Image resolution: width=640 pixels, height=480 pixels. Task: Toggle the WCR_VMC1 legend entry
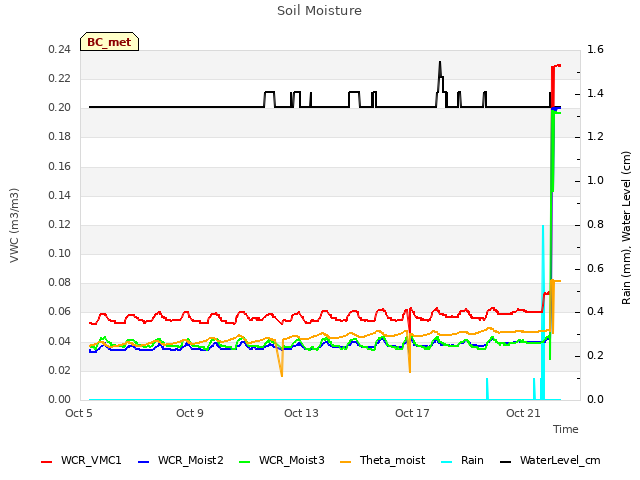[81, 460]
